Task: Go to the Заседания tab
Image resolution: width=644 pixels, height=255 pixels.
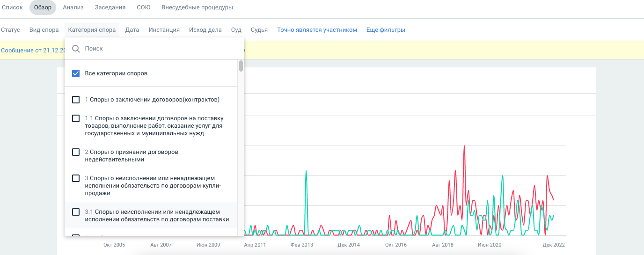Action: 110,7
